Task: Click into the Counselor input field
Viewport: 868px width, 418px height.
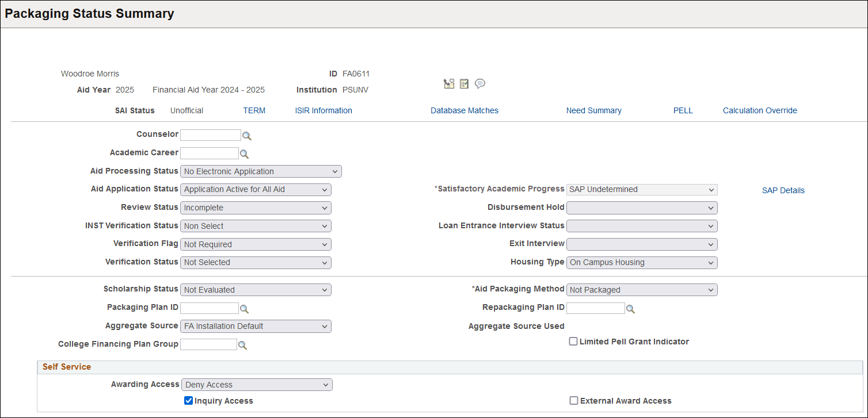Action: click(x=211, y=135)
